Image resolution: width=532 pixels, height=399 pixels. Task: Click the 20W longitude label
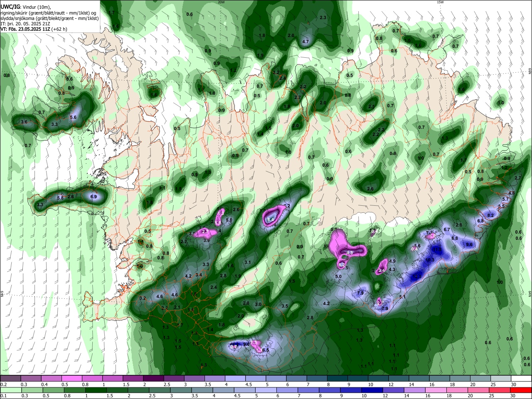point(222,2)
